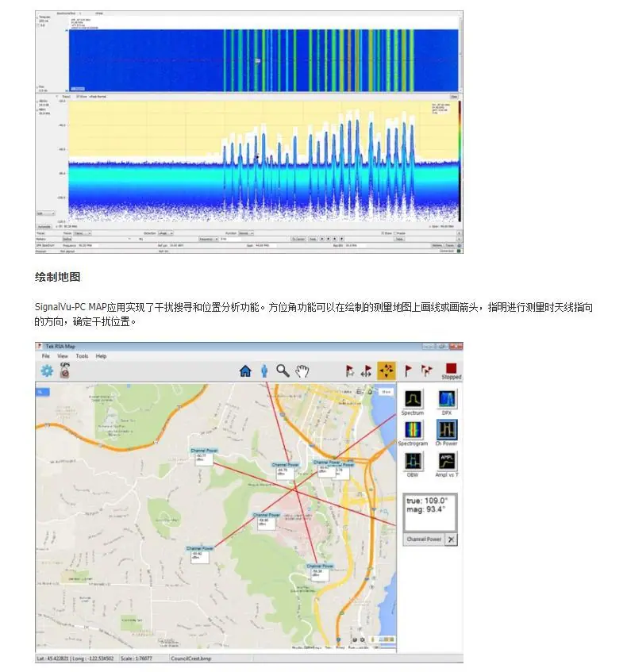Open the Detection dropdown

pos(165,233)
